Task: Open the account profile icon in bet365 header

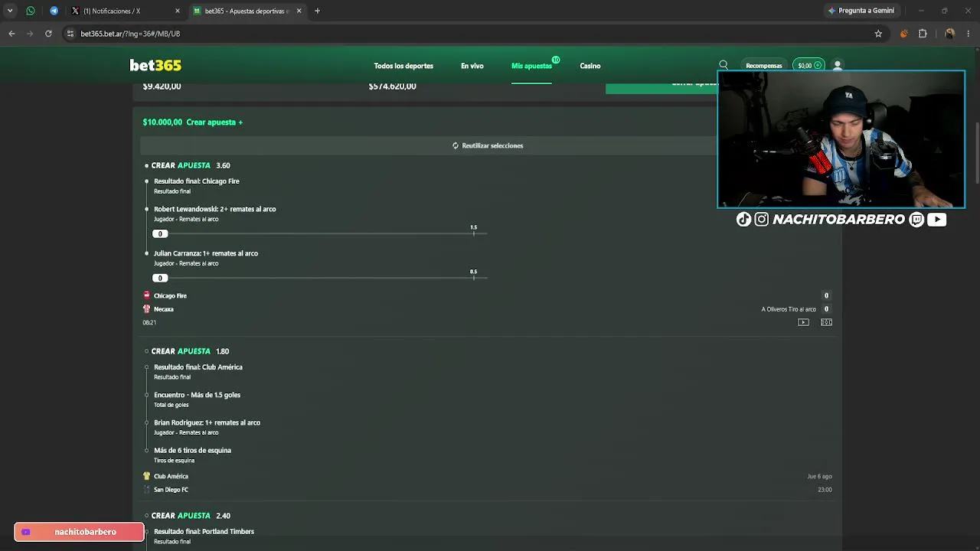Action: (838, 65)
